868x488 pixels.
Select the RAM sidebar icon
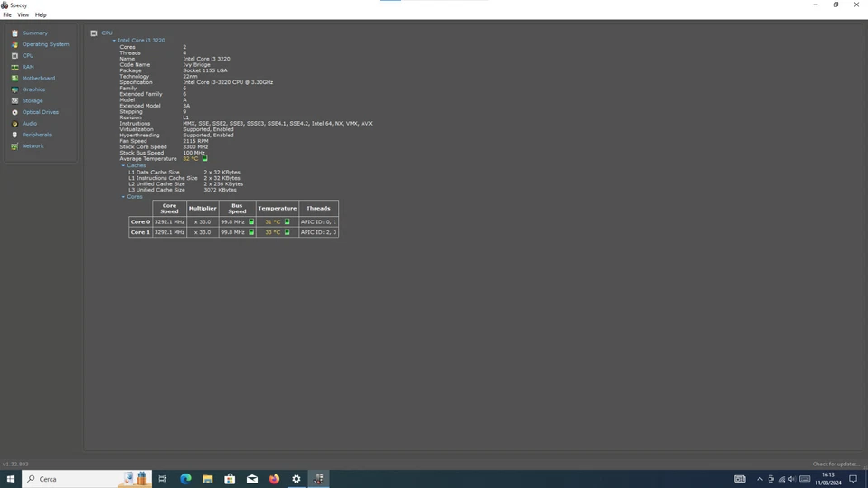[x=15, y=67]
